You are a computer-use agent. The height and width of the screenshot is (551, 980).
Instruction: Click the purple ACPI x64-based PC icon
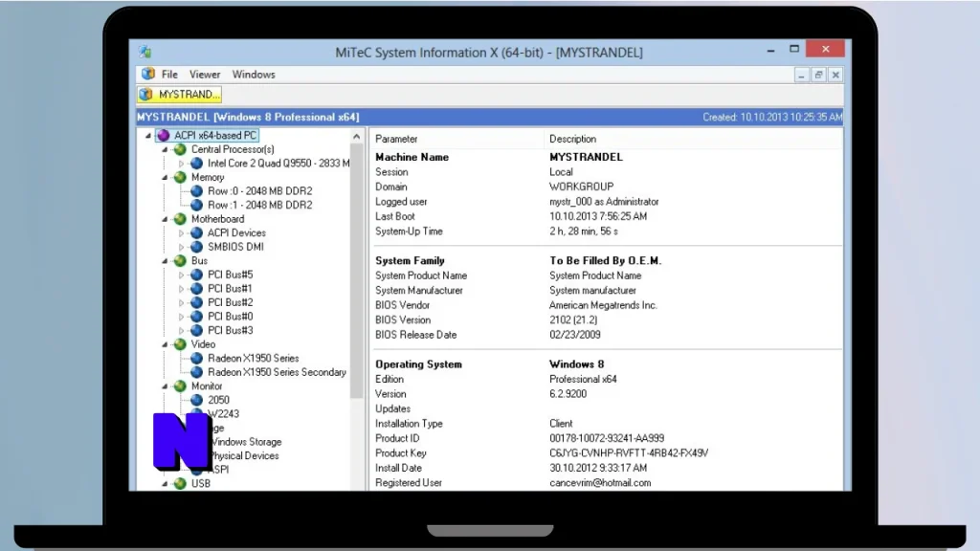click(x=163, y=136)
